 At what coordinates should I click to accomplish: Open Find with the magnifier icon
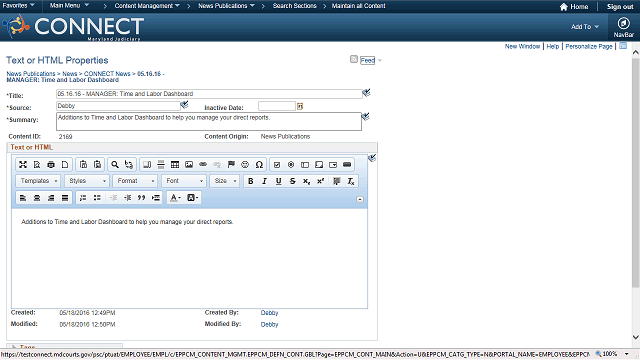pyautogui.click(x=115, y=164)
